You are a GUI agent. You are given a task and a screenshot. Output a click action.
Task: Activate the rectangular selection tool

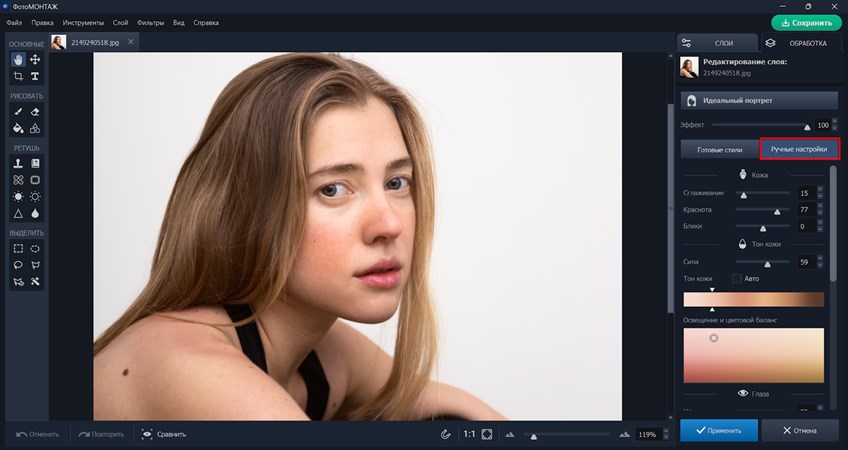(18, 248)
